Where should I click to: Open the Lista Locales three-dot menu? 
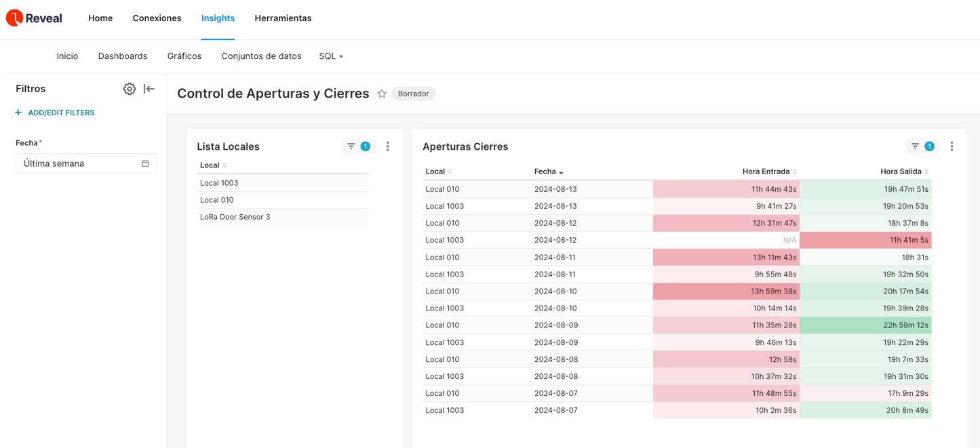388,146
